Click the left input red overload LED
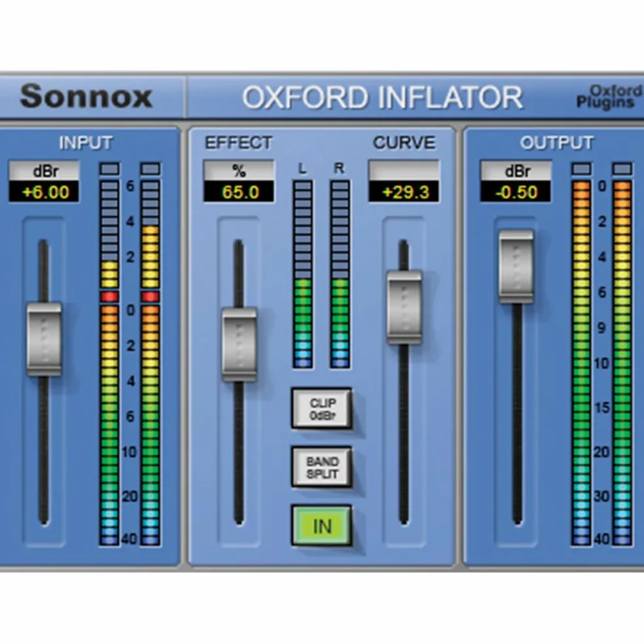Screen dimensions: 644x644 (110, 296)
